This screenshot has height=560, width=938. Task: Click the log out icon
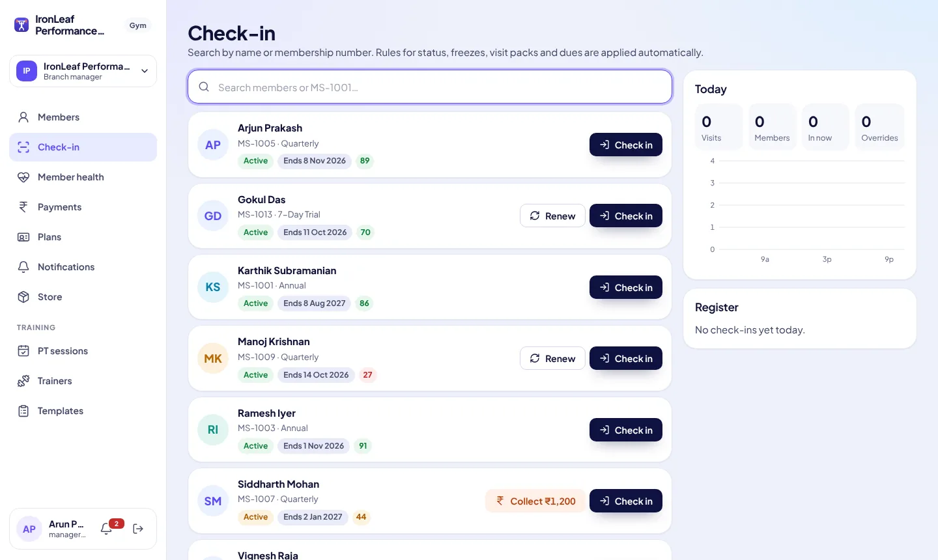tap(138, 529)
